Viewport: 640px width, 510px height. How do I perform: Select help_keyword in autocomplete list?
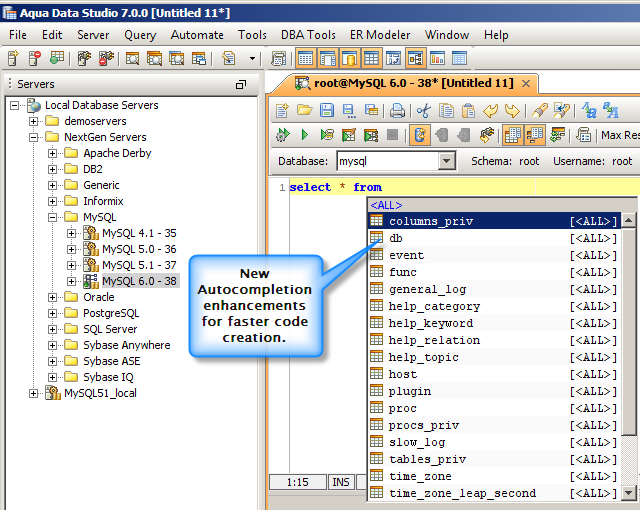click(494, 323)
